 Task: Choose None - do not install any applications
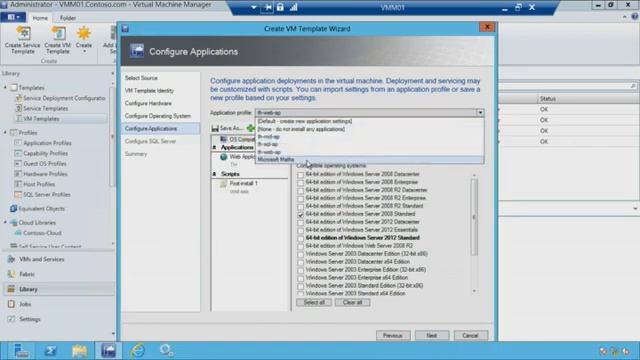(x=370, y=129)
